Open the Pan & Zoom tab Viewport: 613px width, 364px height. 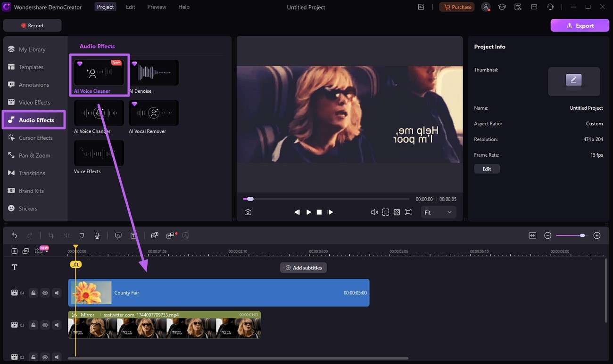34,155
